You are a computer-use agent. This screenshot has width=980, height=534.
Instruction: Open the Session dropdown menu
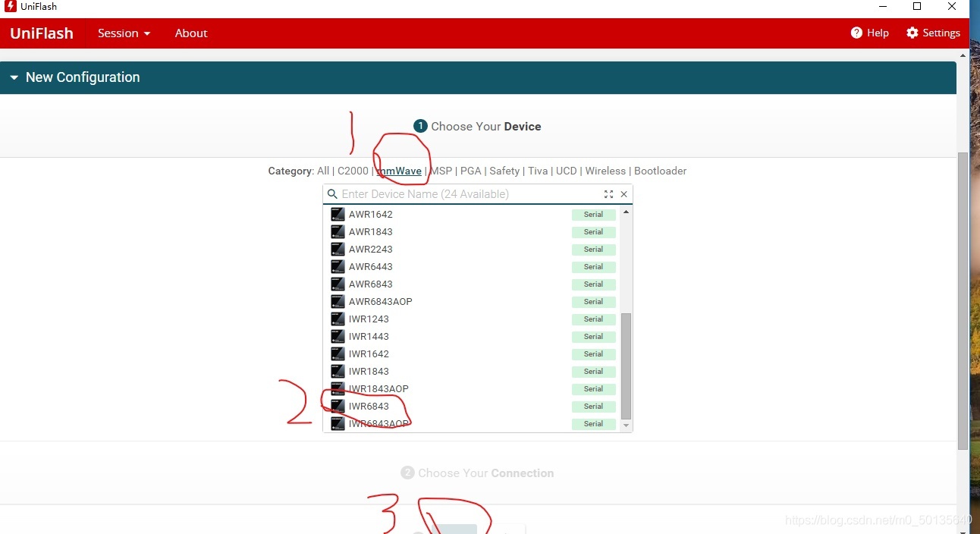click(124, 33)
